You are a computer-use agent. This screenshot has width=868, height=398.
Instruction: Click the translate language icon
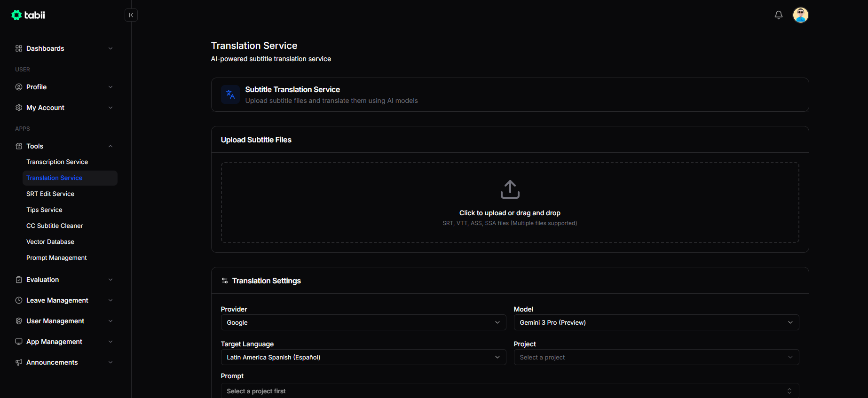click(x=230, y=94)
